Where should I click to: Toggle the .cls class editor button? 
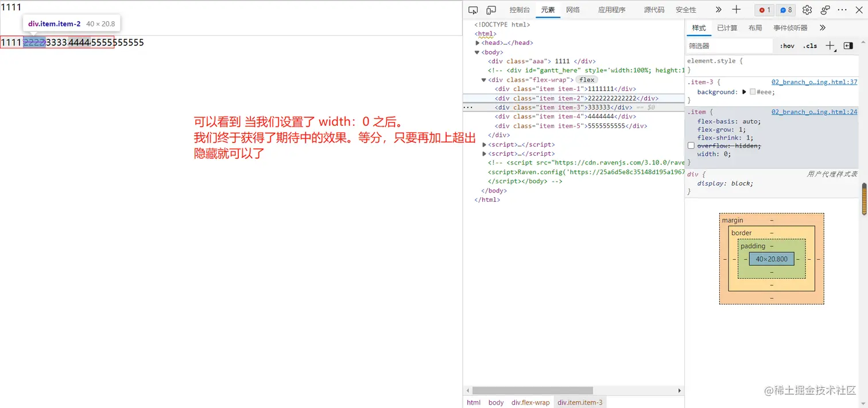[x=809, y=45]
